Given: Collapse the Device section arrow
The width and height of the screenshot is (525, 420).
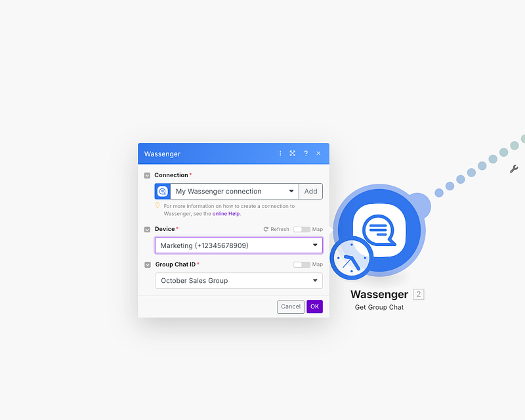Looking at the screenshot, I should tap(148, 230).
